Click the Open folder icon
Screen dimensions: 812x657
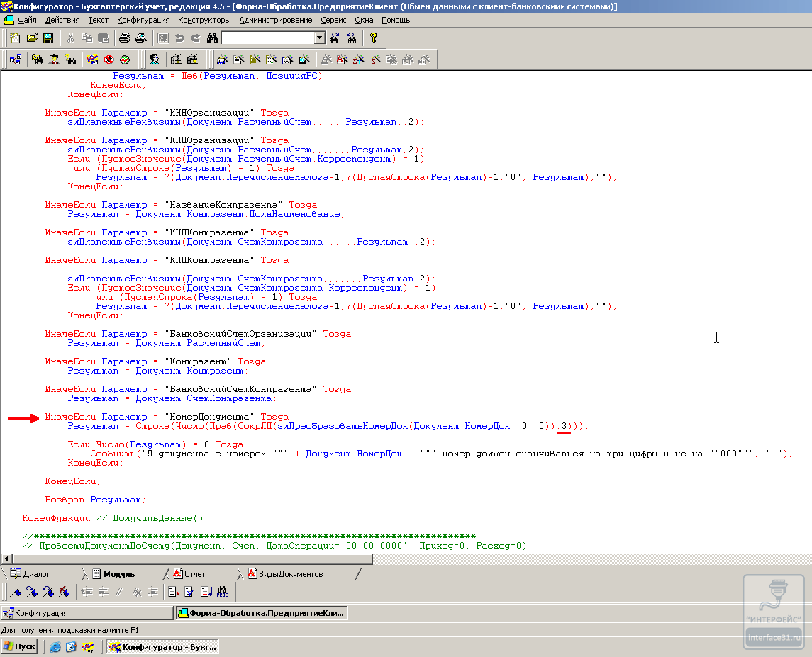point(32,38)
